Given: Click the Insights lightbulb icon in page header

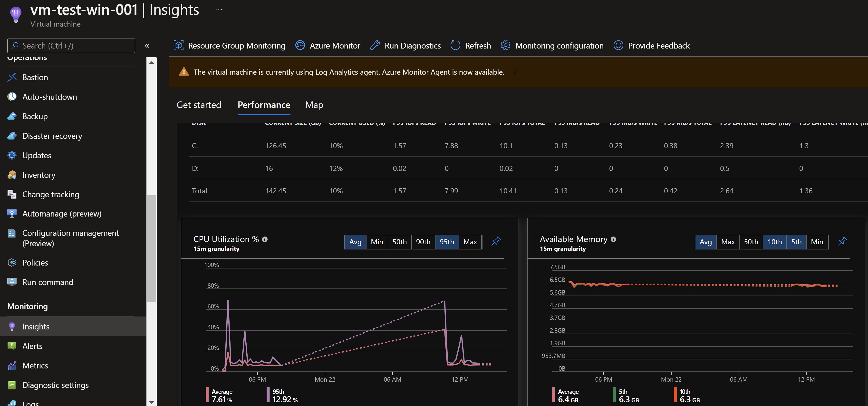Looking at the screenshot, I should [16, 14].
